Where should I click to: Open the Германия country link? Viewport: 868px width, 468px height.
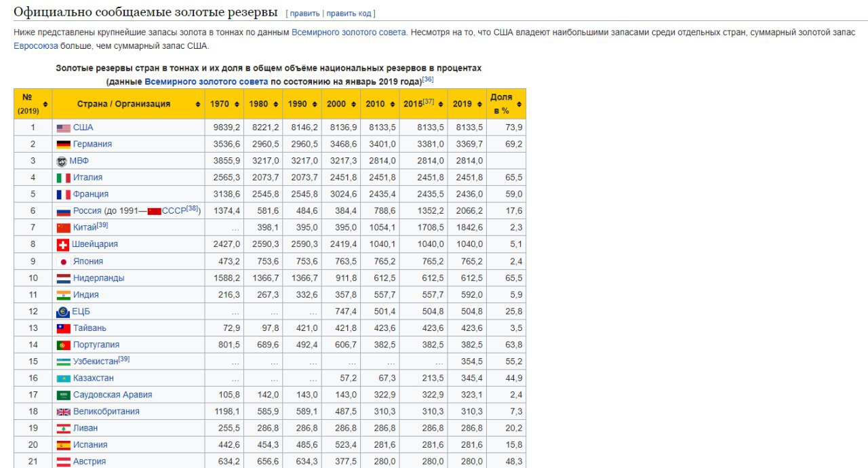(92, 144)
